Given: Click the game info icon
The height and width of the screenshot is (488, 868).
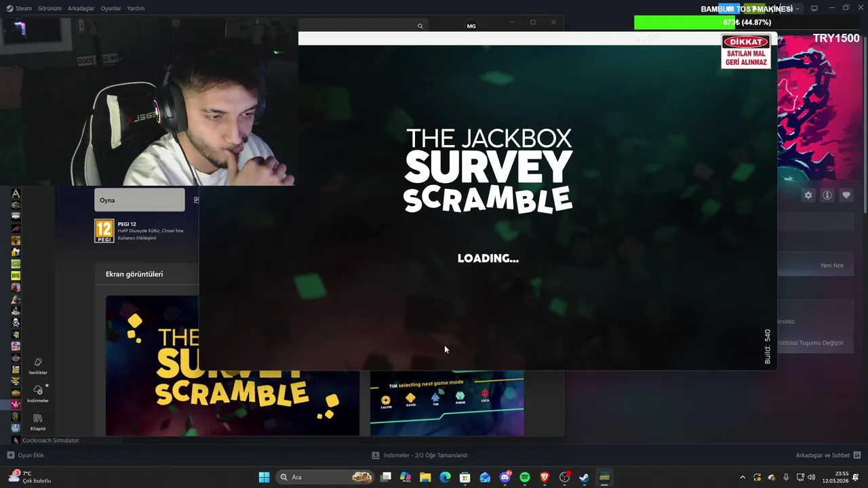Looking at the screenshot, I should tap(827, 195).
